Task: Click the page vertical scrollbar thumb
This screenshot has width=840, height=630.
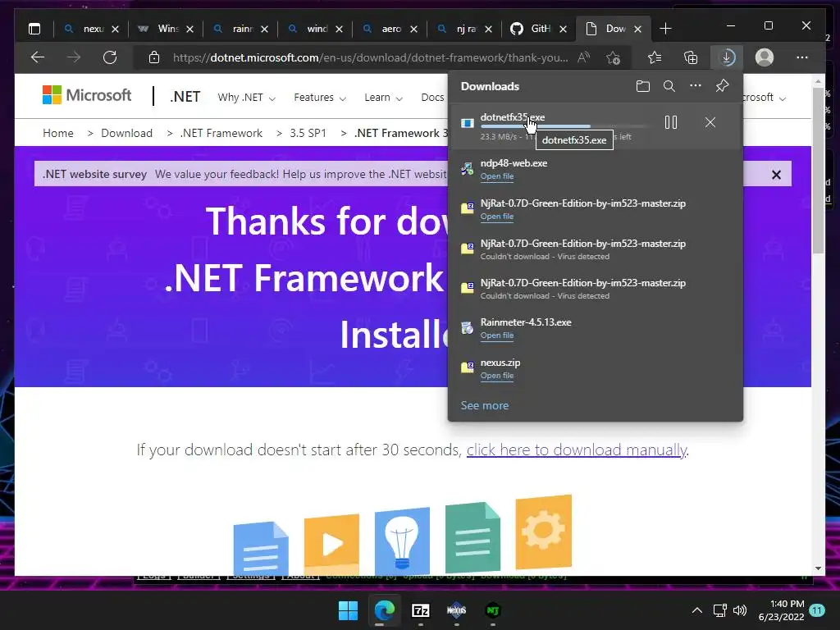Action: coord(818,170)
